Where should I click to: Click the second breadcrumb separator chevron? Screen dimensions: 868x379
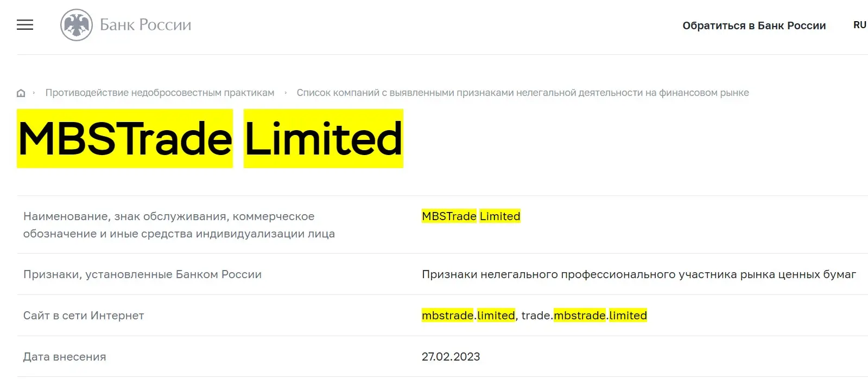tap(285, 92)
